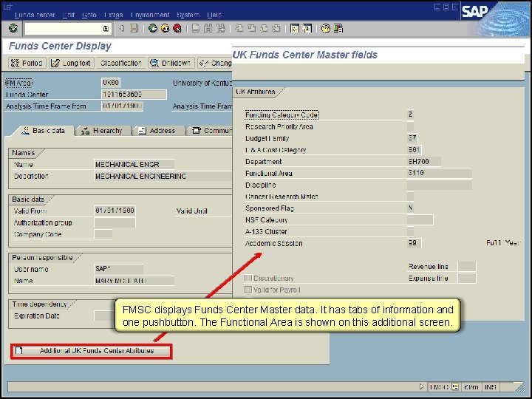Expand status bar with triangle arrow
This screenshot has width=532, height=399.
click(422, 386)
